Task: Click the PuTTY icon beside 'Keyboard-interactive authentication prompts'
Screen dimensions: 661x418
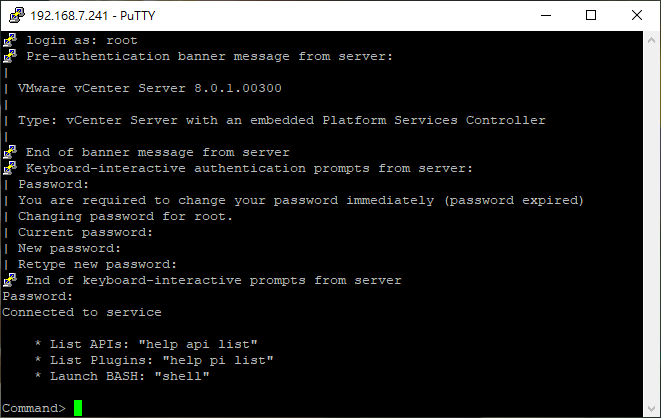Action: [x=10, y=168]
